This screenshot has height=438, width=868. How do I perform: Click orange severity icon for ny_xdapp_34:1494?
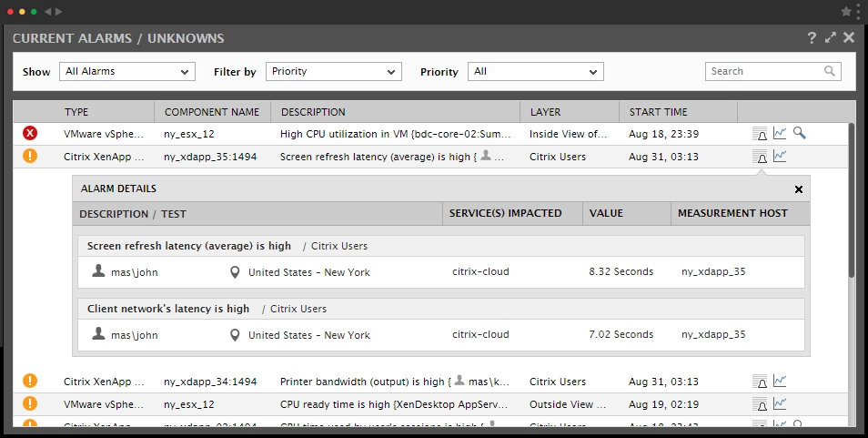[x=30, y=381]
